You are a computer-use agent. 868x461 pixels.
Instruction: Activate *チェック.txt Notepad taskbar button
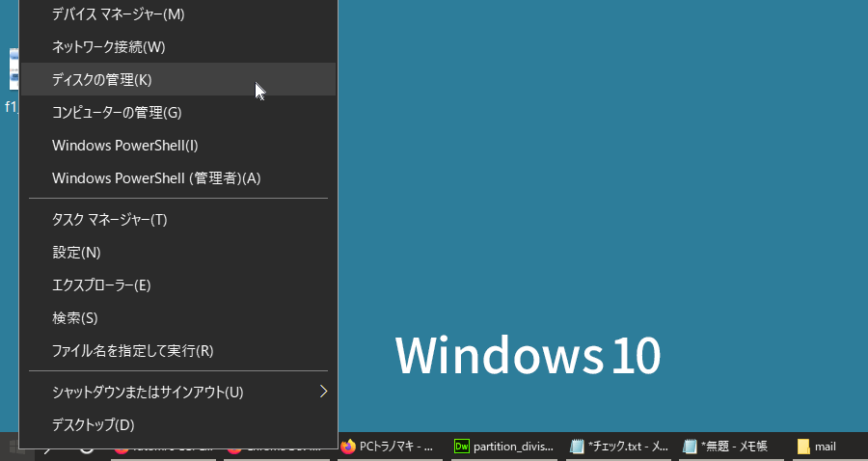[x=619, y=447]
